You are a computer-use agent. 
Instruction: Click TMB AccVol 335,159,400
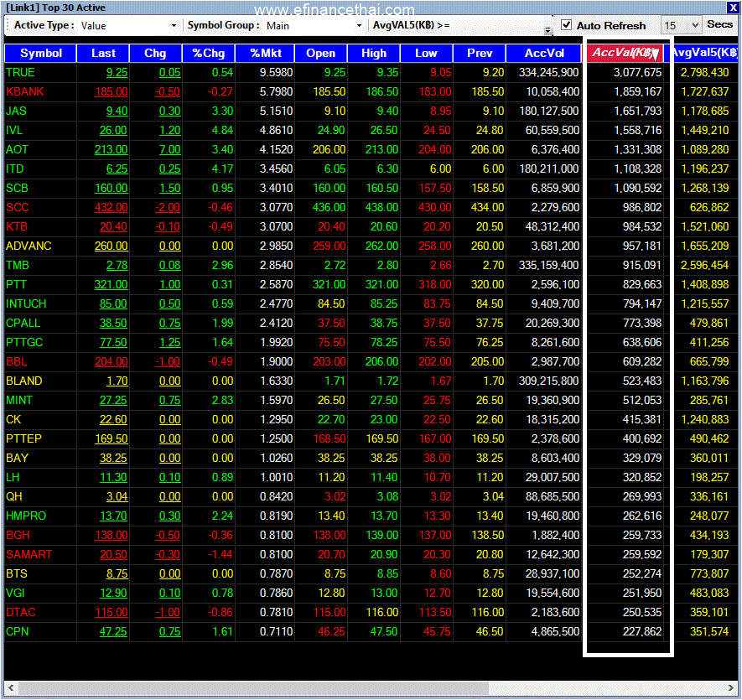(x=548, y=265)
